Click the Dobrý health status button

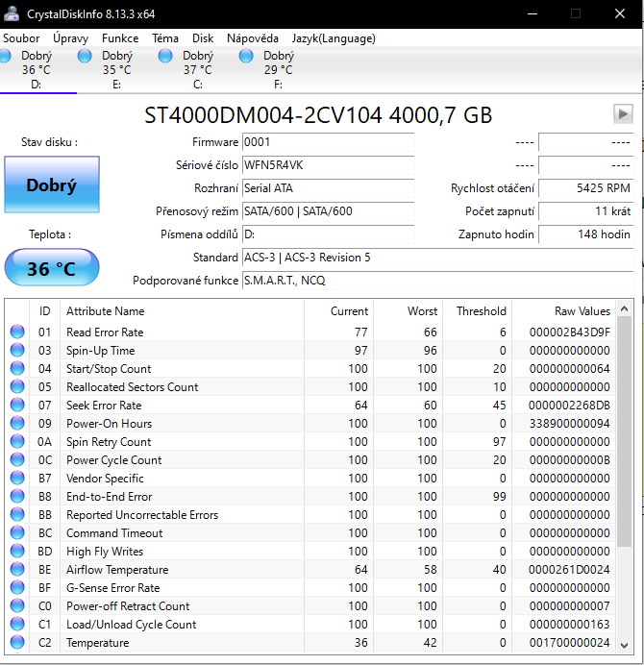pyautogui.click(x=52, y=185)
